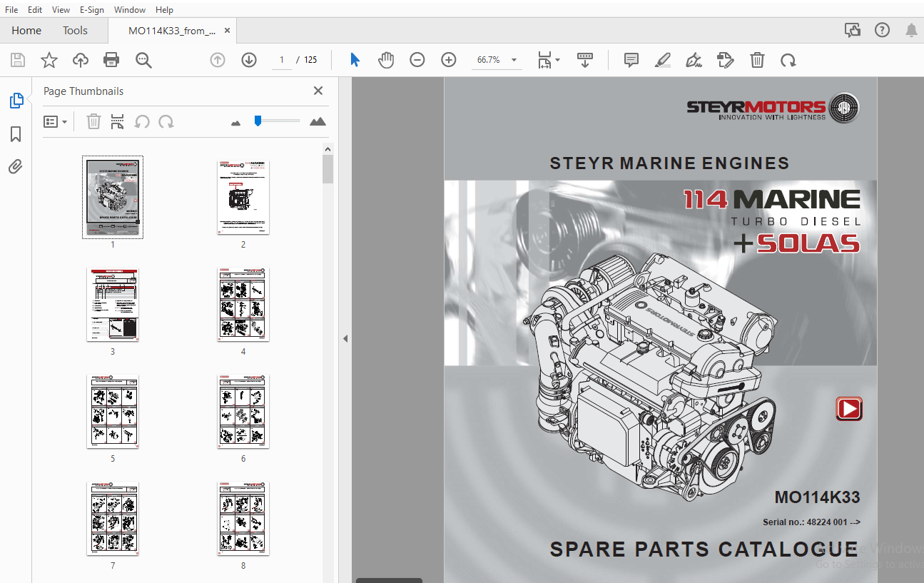Select page 8 thumbnail

point(243,518)
